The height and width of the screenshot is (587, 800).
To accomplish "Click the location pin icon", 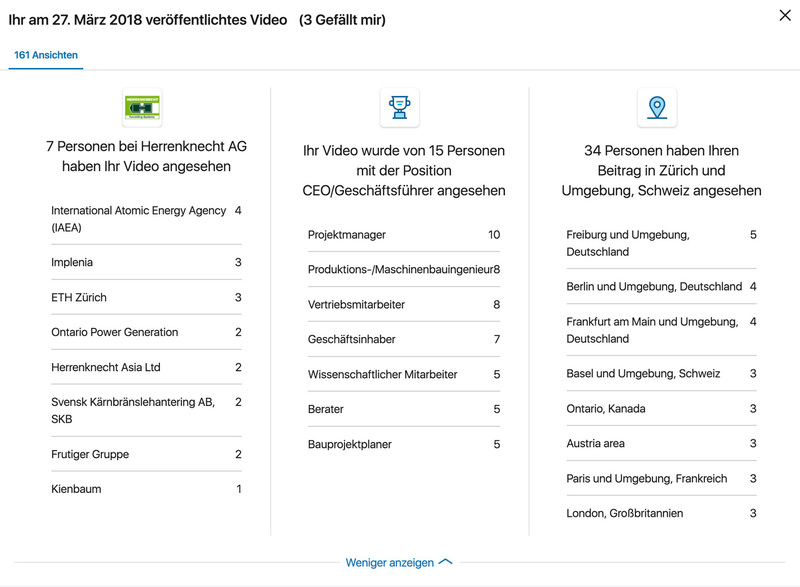I will click(x=657, y=107).
